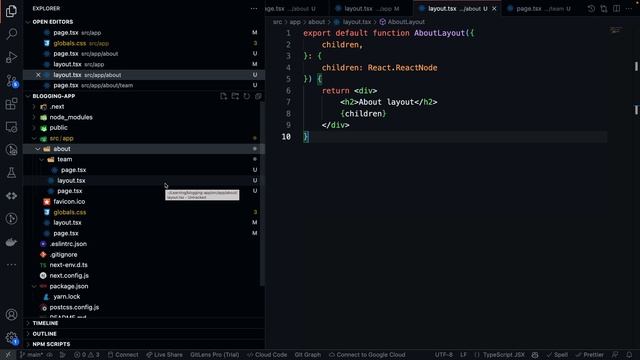Collapse package.json nested files
Image resolution: width=640 pixels, height=360 pixels.
pos(34,286)
